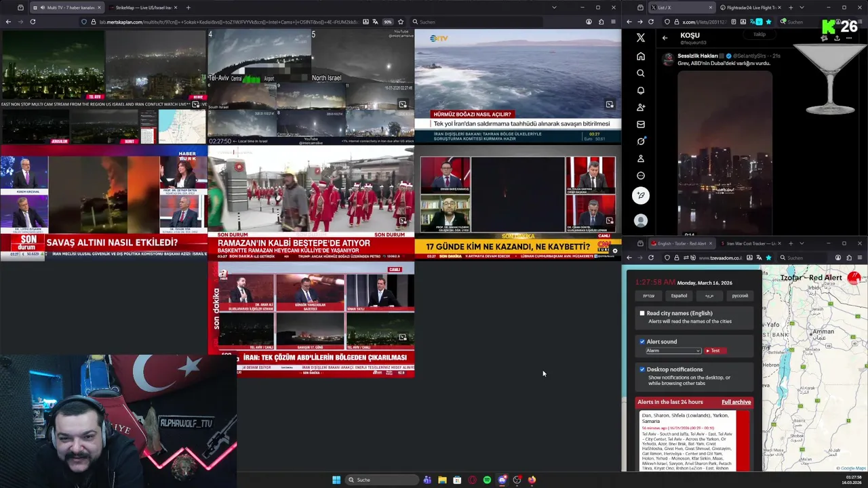The image size is (868, 488).
Task: Click the 90% zoom level in the Multi TV address bar
Action: [388, 22]
